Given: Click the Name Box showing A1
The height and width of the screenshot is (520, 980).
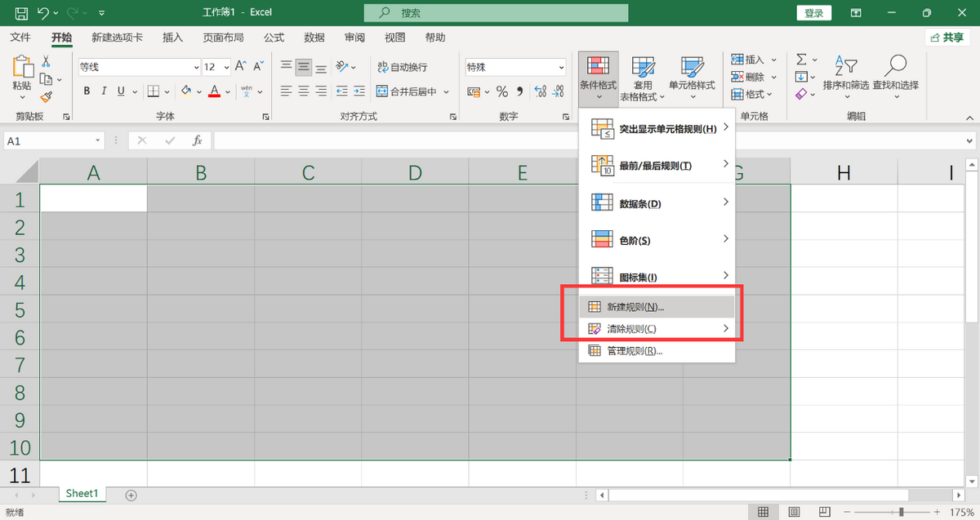Looking at the screenshot, I should pyautogui.click(x=54, y=140).
